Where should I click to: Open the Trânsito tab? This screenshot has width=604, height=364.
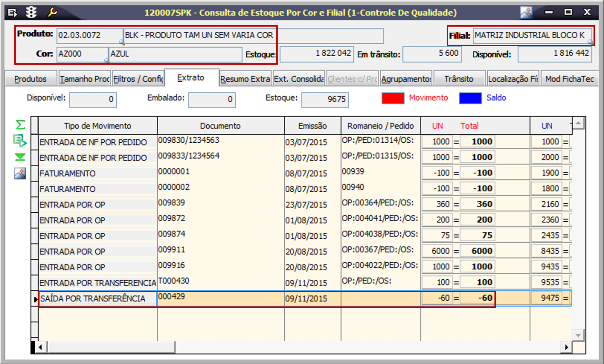tap(458, 79)
